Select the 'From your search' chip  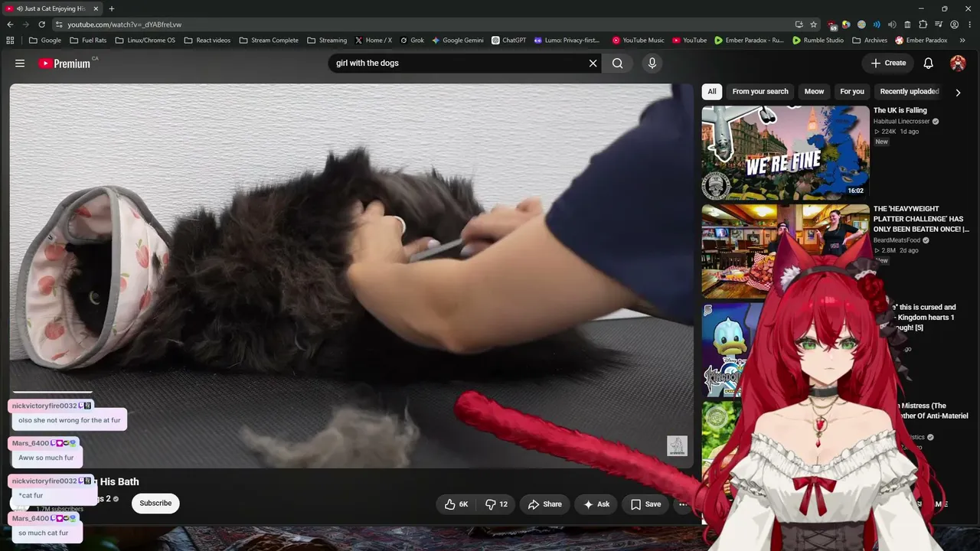pyautogui.click(x=760, y=92)
